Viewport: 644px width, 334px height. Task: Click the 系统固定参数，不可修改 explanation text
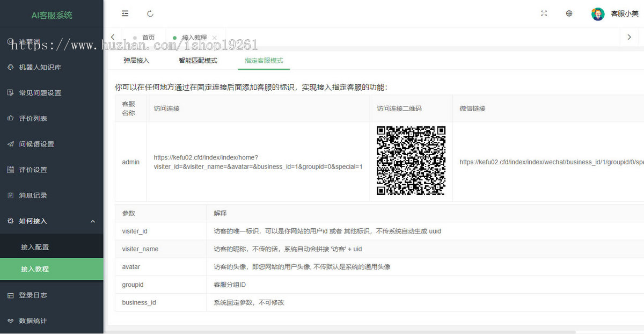pos(249,302)
